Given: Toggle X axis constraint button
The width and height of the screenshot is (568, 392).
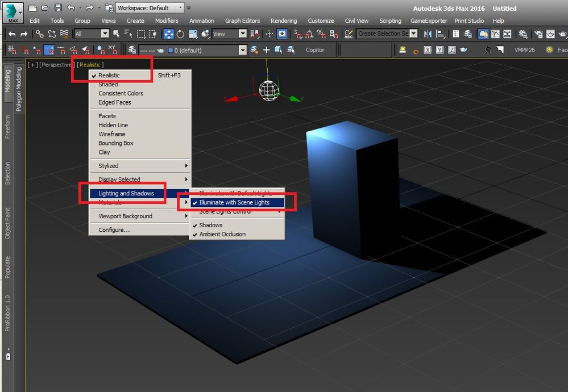Looking at the screenshot, I should [x=428, y=50].
